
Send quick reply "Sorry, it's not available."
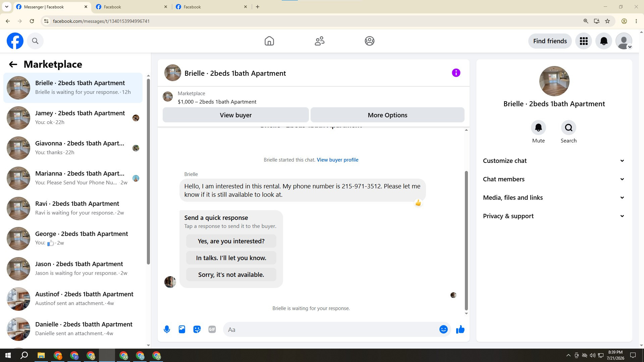pos(231,275)
